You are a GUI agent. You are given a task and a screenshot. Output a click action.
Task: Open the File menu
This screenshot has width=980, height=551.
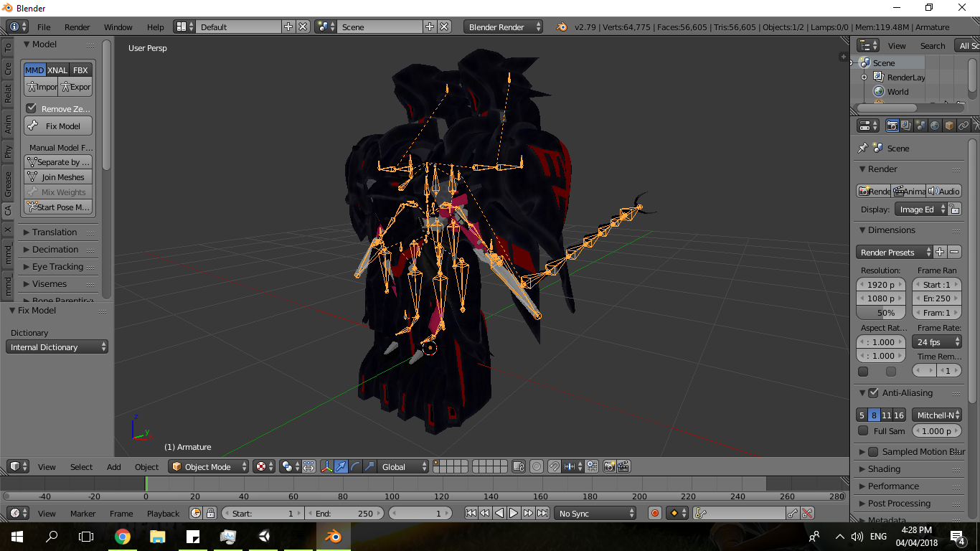(44, 27)
